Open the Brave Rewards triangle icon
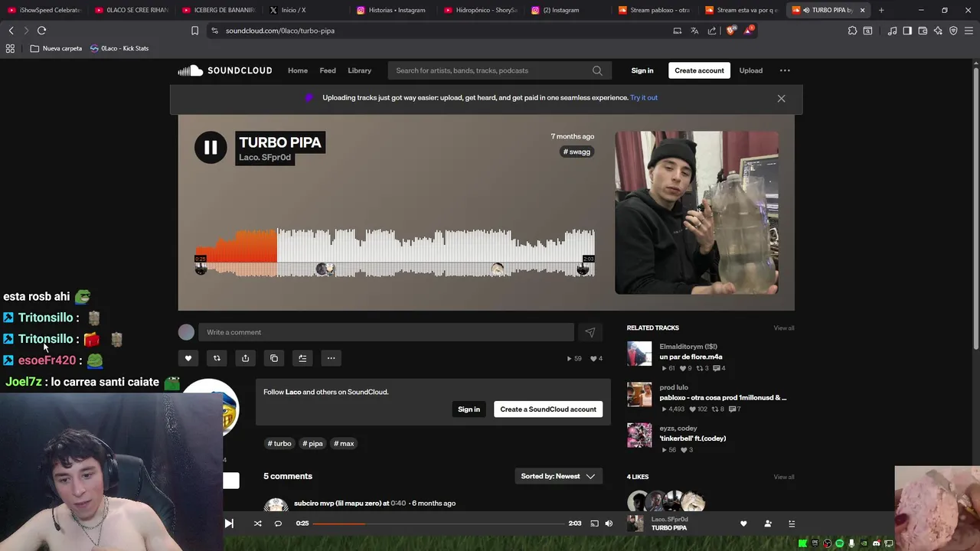 750,31
